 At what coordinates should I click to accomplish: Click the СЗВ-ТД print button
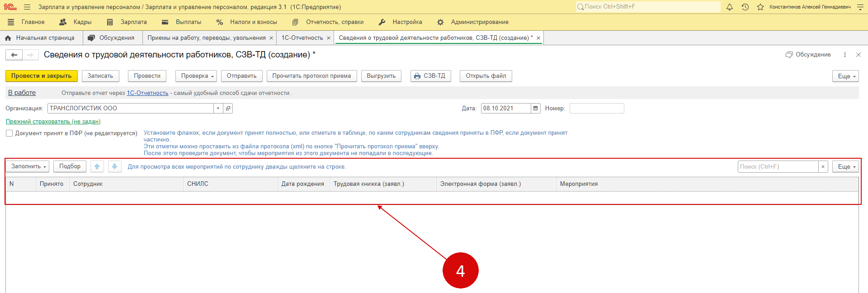(429, 76)
